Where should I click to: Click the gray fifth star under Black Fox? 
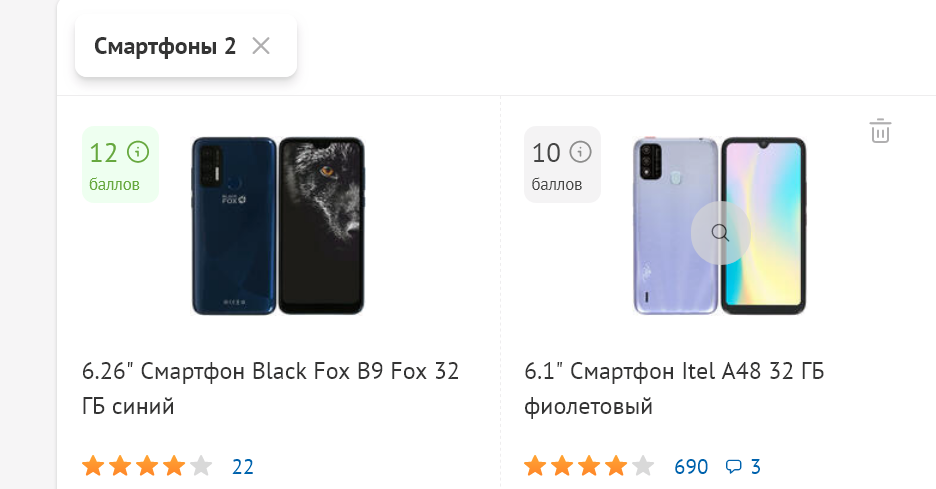point(201,466)
